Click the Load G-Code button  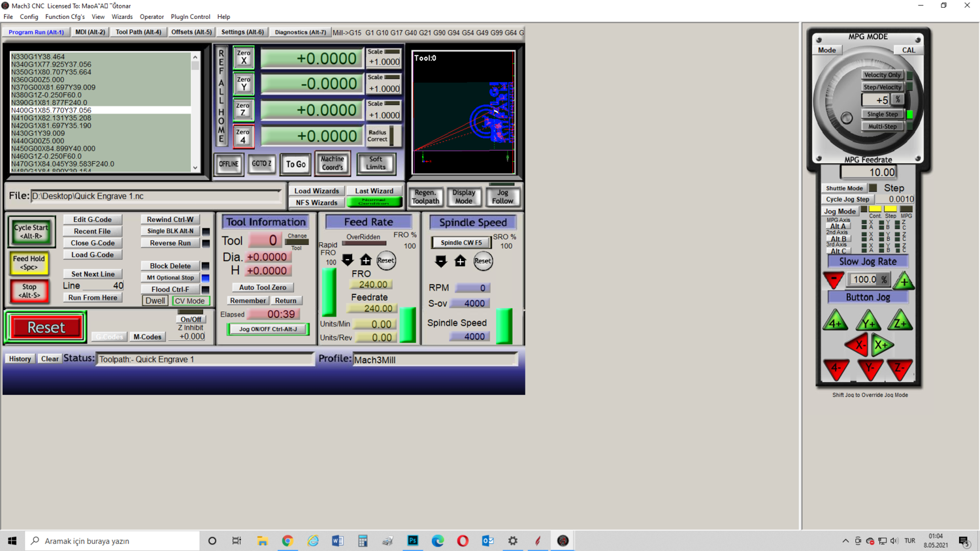pos(92,255)
